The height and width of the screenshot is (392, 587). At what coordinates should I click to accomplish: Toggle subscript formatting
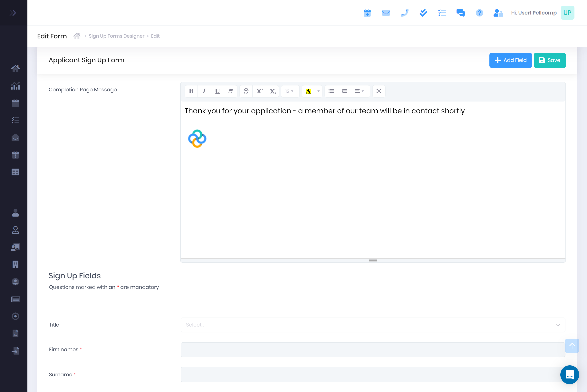coord(272,91)
